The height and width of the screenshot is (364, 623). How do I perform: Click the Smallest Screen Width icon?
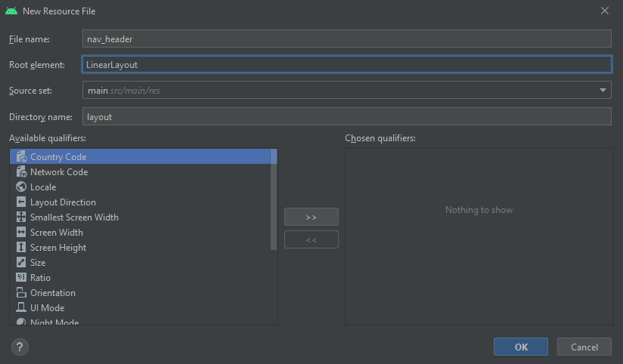(x=21, y=217)
